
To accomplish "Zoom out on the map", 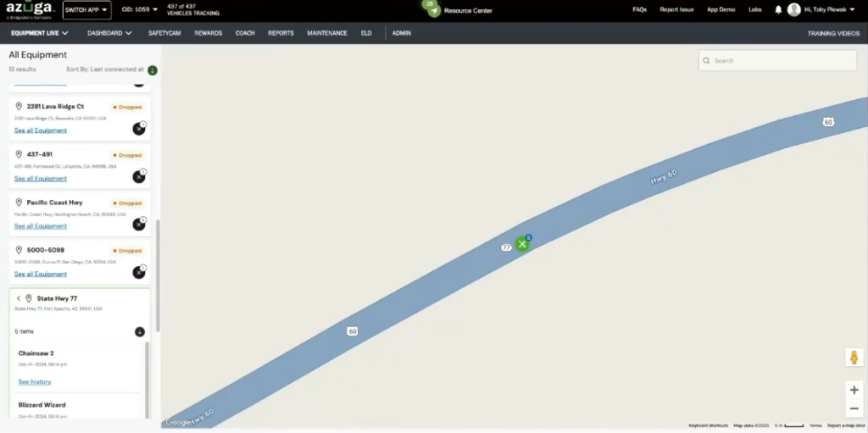I will 854,408.
